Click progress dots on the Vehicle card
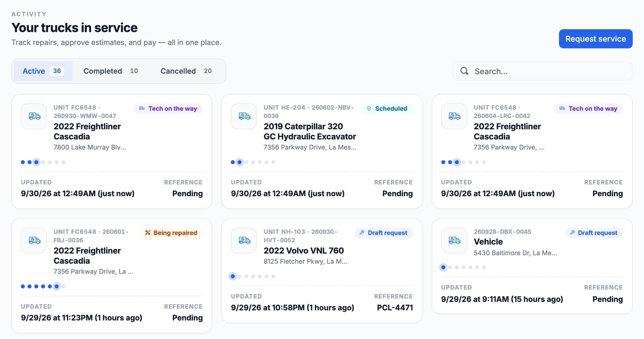The height and width of the screenshot is (339, 644). click(x=463, y=267)
